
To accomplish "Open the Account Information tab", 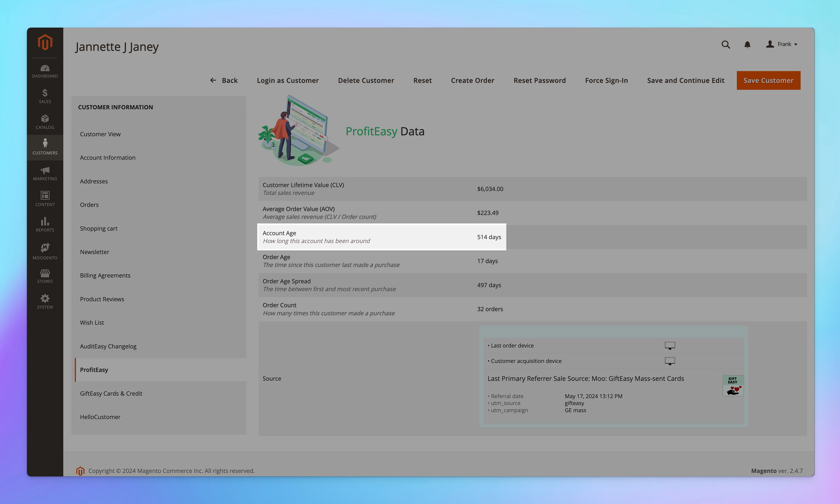I will [x=159, y=157].
